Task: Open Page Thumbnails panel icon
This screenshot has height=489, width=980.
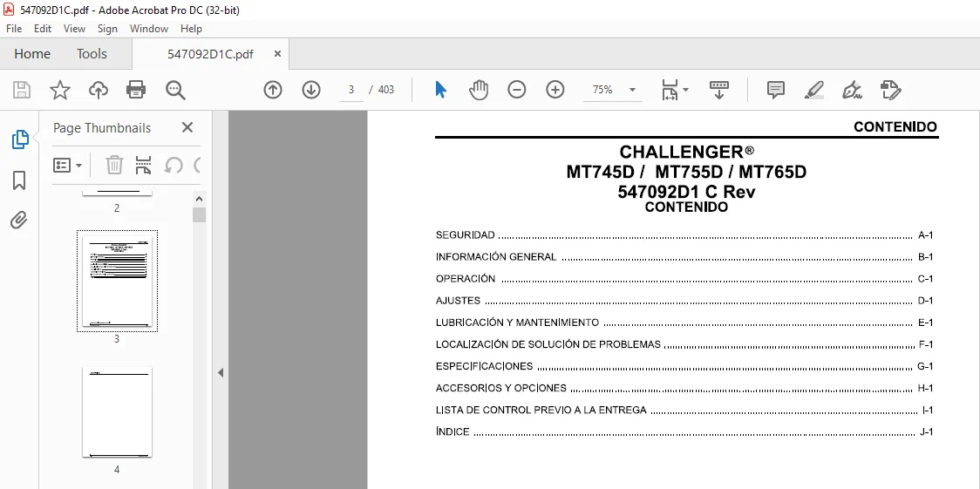Action: pos(20,139)
